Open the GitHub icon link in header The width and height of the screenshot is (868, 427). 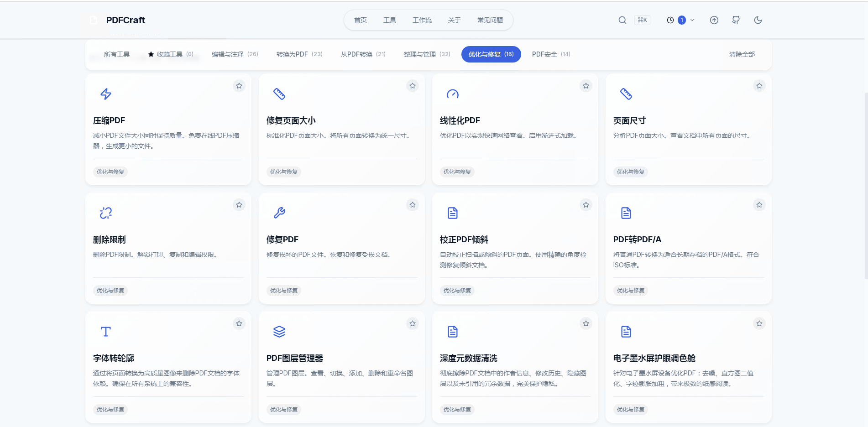[736, 20]
